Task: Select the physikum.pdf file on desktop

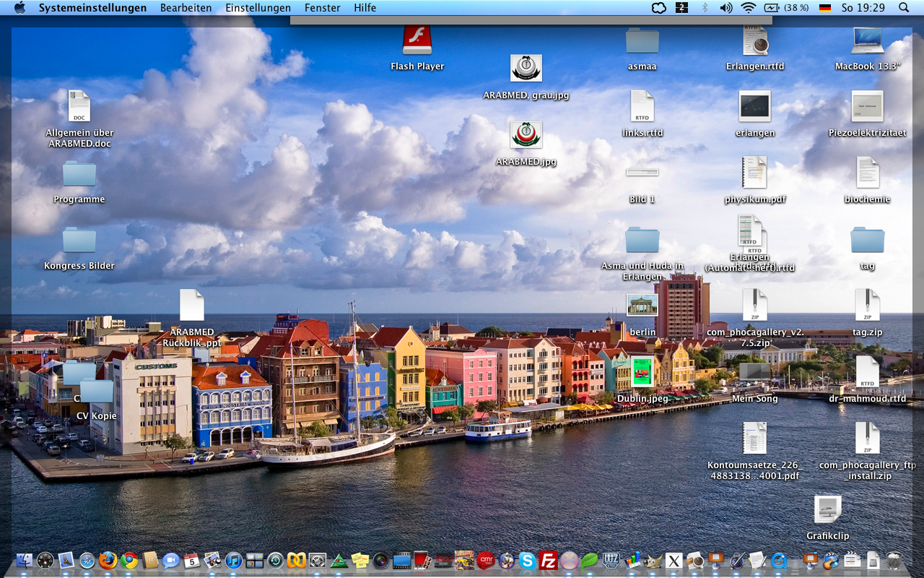Action: pos(755,173)
